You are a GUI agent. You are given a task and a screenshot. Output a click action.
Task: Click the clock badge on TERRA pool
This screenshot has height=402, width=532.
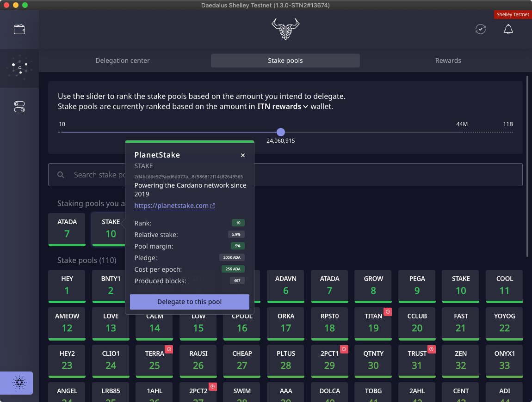tap(169, 350)
